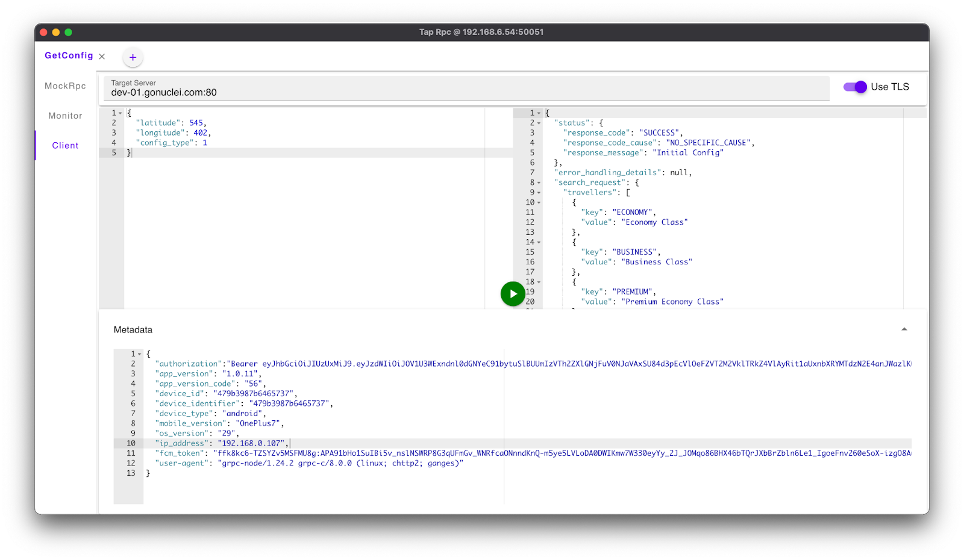Minimize window with yellow traffic light button
This screenshot has width=964, height=560.
pyautogui.click(x=56, y=32)
